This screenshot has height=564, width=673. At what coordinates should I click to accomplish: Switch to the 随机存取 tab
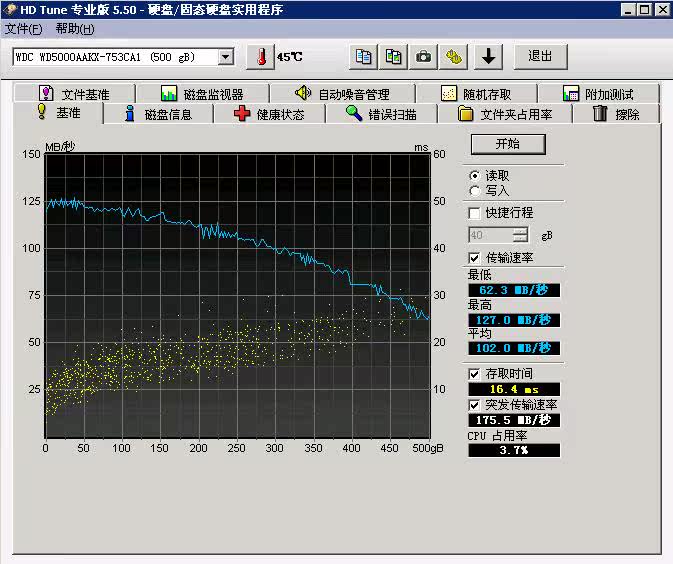tap(476, 94)
